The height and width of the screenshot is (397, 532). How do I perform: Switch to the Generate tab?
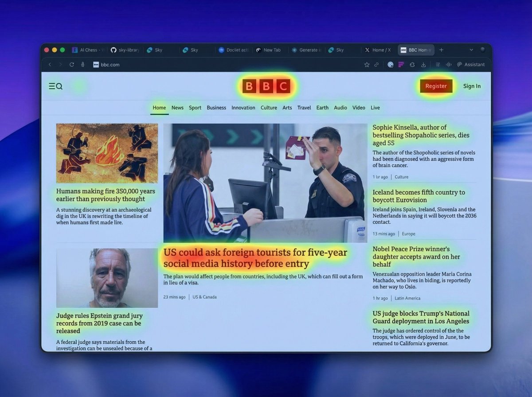[306, 50]
